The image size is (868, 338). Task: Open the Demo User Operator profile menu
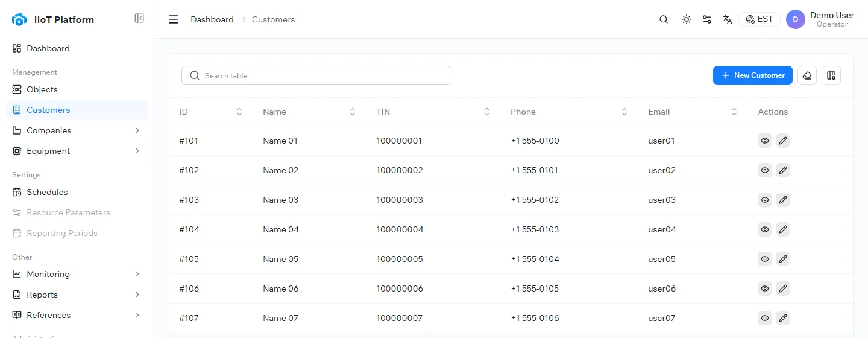pyautogui.click(x=820, y=19)
